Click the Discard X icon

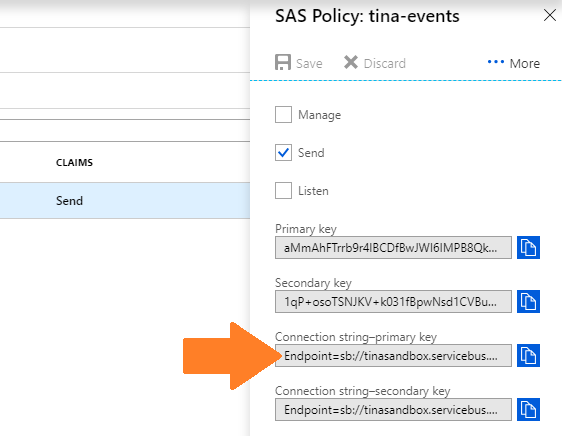pyautogui.click(x=351, y=62)
